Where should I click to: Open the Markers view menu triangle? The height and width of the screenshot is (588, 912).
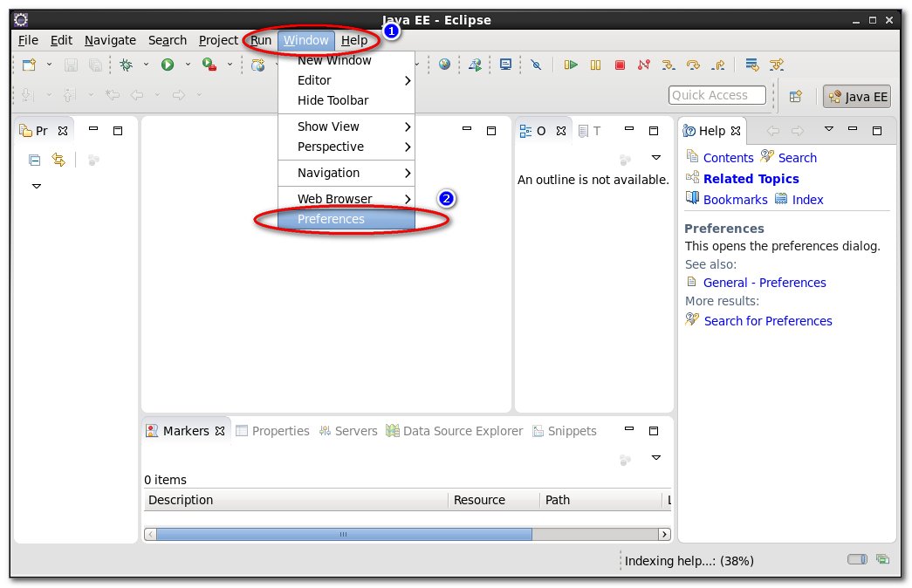pos(656,458)
